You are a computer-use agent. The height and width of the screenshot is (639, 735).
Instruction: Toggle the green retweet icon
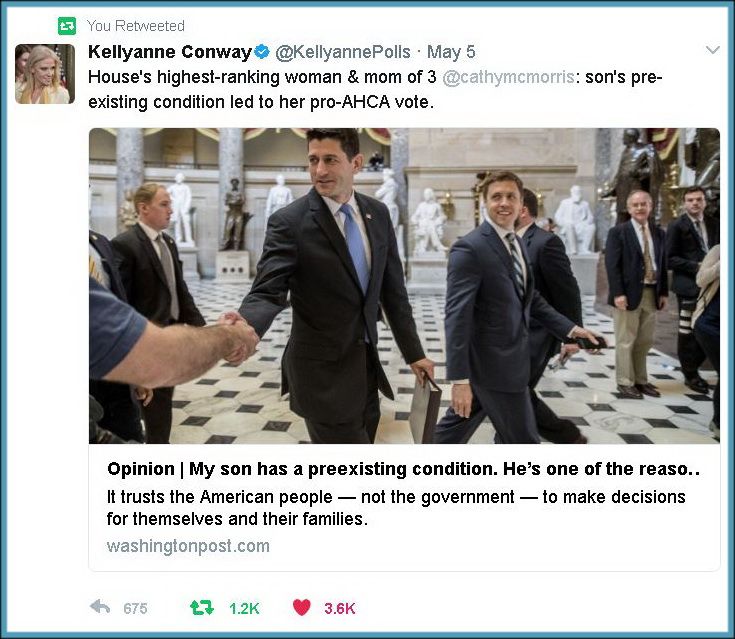(202, 608)
